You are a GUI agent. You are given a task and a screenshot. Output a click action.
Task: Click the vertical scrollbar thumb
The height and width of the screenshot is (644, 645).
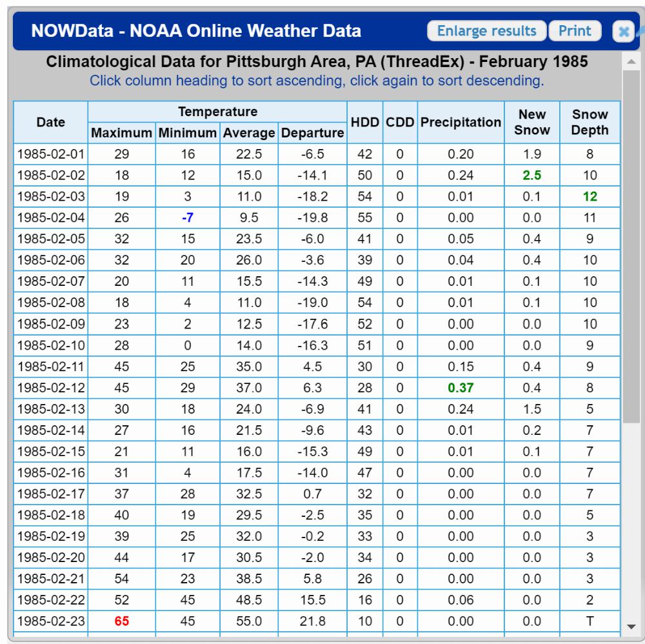pyautogui.click(x=631, y=246)
